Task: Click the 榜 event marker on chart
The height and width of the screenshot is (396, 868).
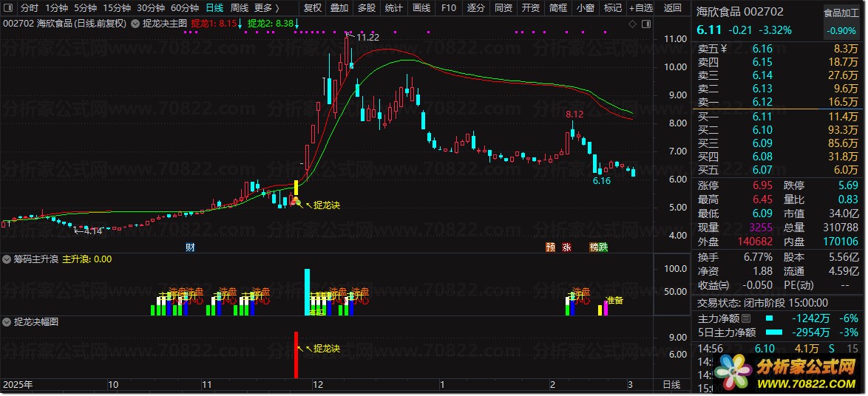Action: 594,247
